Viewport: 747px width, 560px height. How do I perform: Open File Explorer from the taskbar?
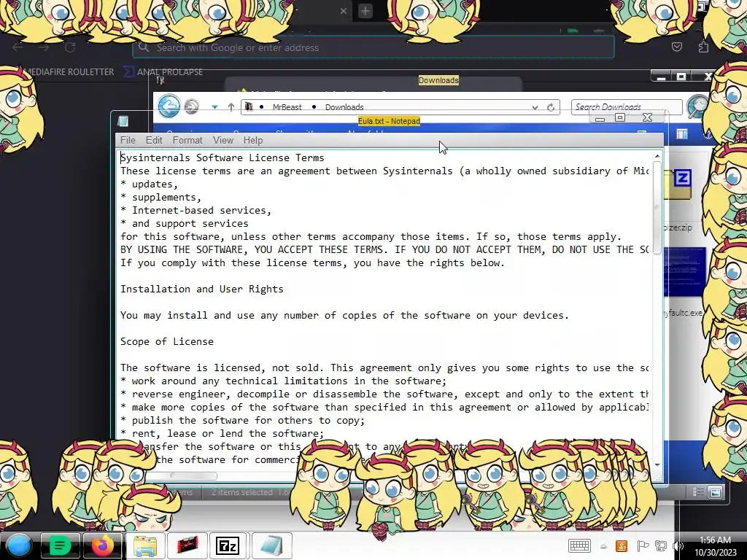coord(145,545)
